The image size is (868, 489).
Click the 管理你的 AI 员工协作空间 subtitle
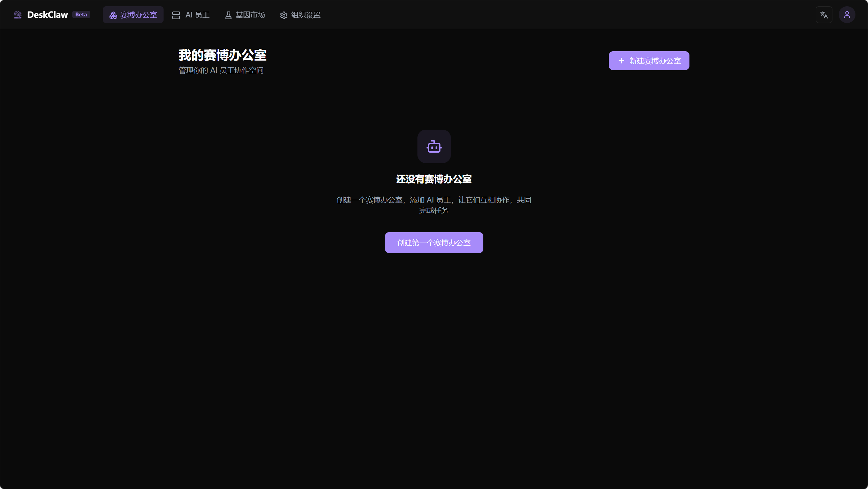pos(221,70)
